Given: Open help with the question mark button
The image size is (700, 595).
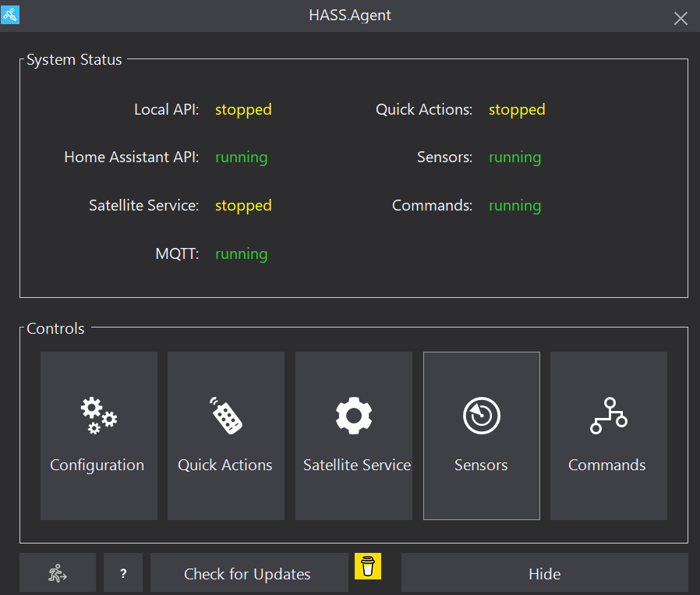Looking at the screenshot, I should 123,572.
